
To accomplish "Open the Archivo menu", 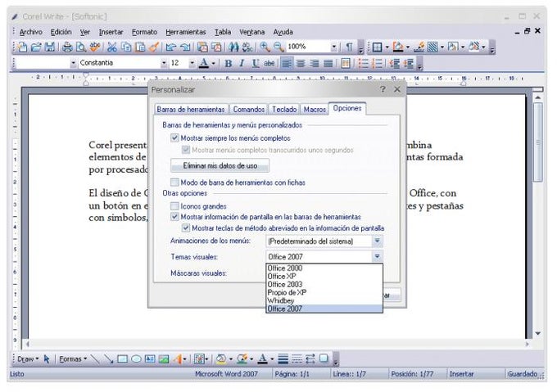I will pos(30,32).
